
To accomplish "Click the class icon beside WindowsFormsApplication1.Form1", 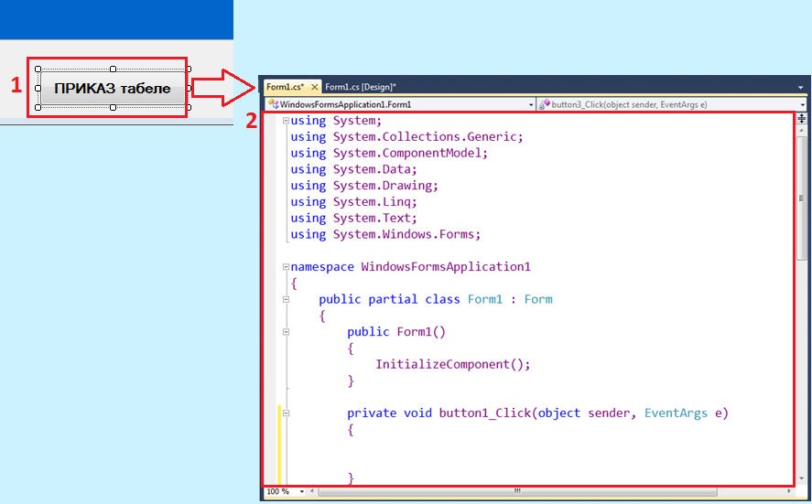I will 273,105.
